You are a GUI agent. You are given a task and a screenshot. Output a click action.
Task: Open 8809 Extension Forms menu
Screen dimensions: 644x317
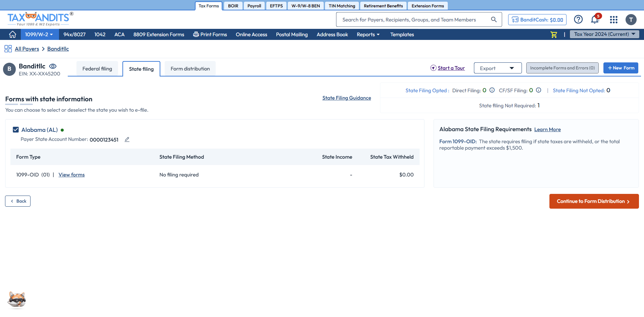click(x=159, y=35)
